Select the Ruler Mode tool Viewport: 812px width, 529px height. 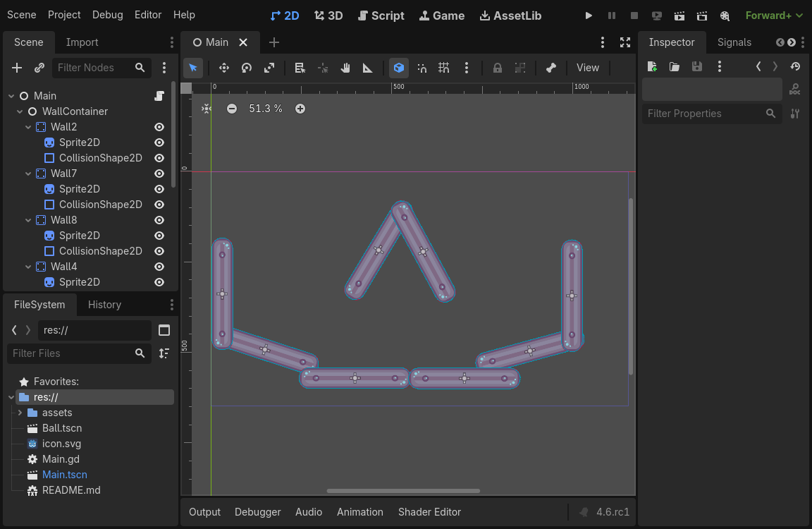coord(368,68)
